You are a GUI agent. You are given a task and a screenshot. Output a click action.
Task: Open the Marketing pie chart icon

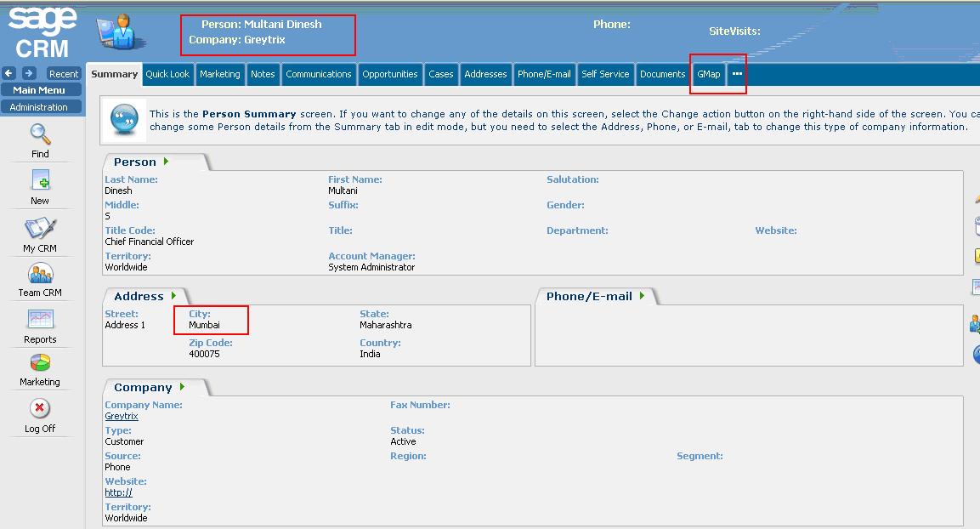40,362
